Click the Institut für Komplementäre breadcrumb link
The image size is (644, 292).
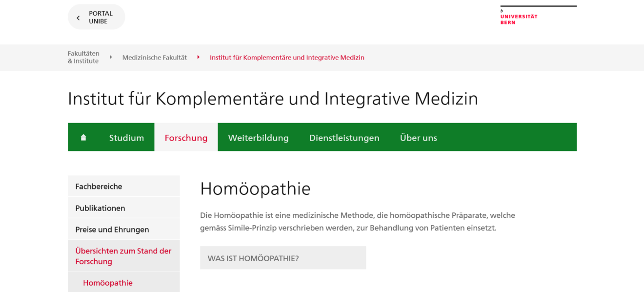coord(287,57)
